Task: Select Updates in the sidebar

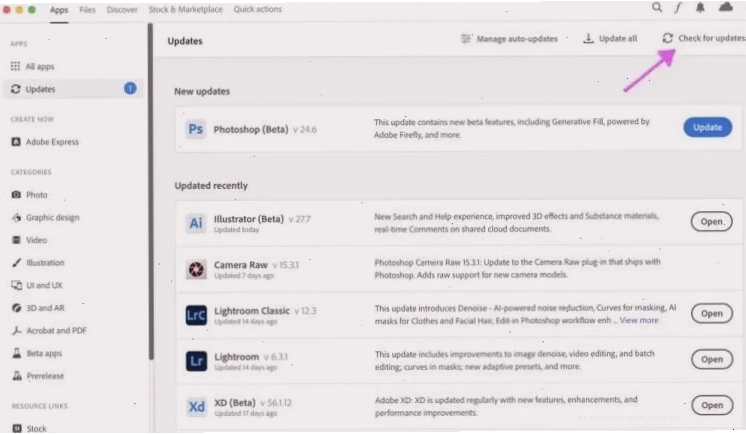Action: click(x=74, y=89)
